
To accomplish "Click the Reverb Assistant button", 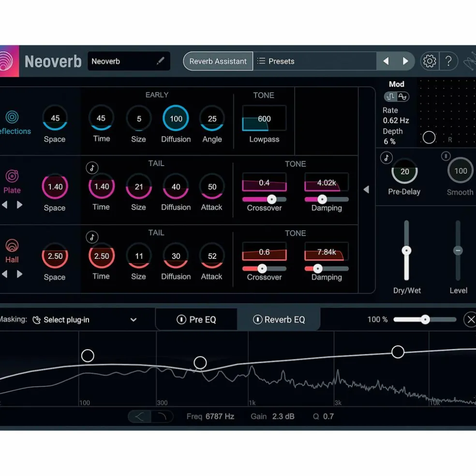I will point(218,61).
